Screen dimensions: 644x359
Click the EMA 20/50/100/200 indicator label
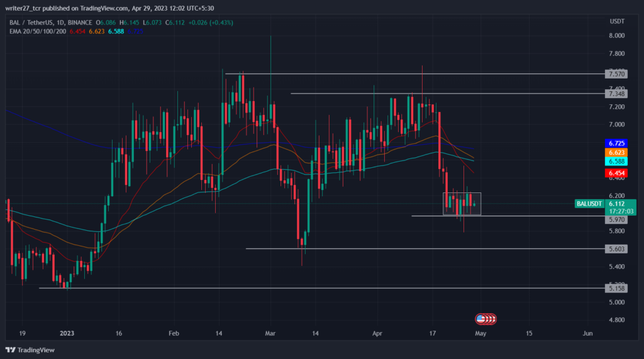[x=38, y=31]
